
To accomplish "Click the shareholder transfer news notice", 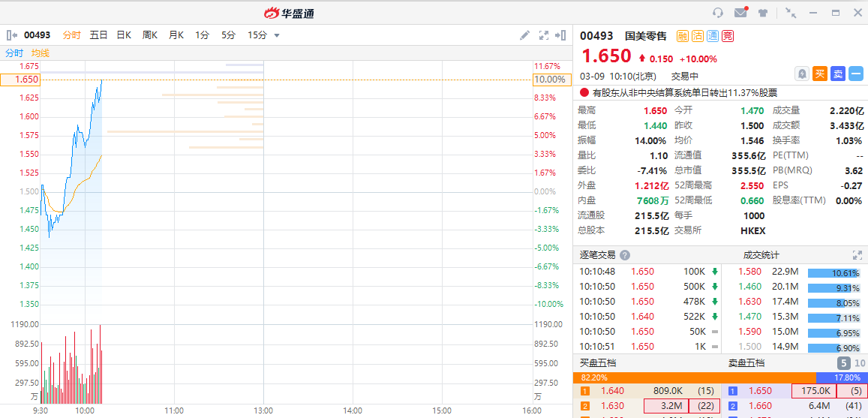I will pos(684,93).
